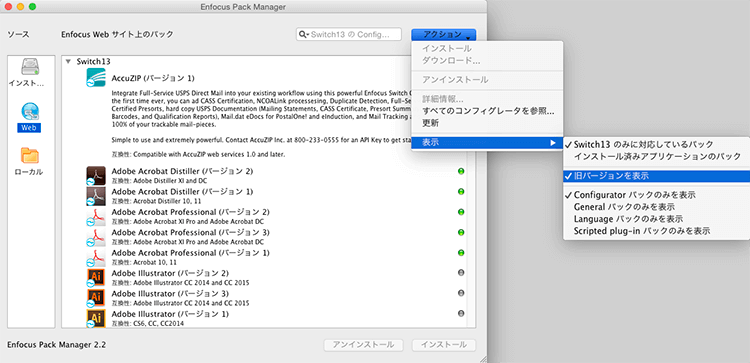
Task: Click the search magnifier icon
Action: click(304, 34)
